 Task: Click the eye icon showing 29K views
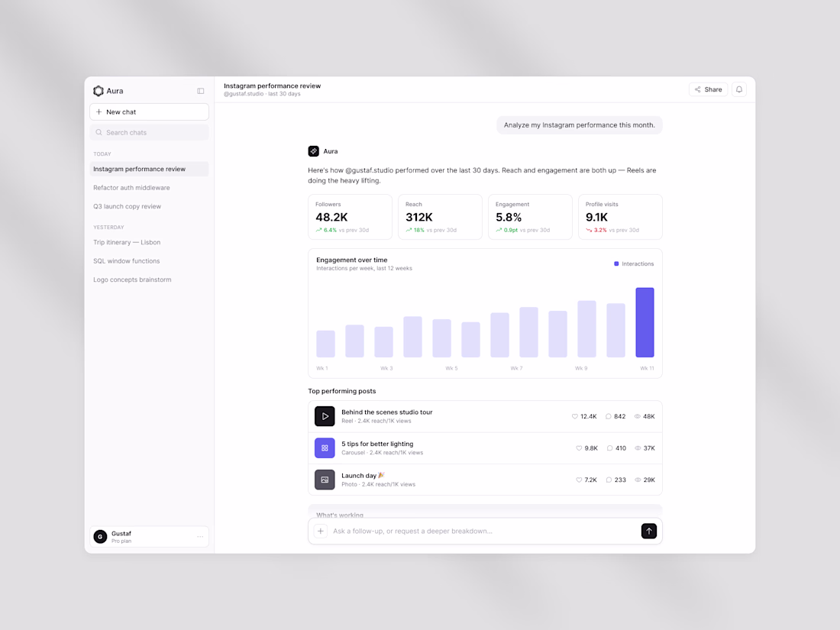(x=638, y=480)
